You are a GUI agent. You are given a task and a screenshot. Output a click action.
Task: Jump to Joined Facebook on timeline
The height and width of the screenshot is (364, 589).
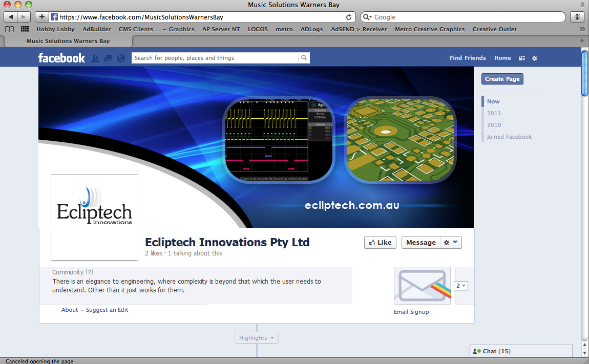click(x=509, y=137)
